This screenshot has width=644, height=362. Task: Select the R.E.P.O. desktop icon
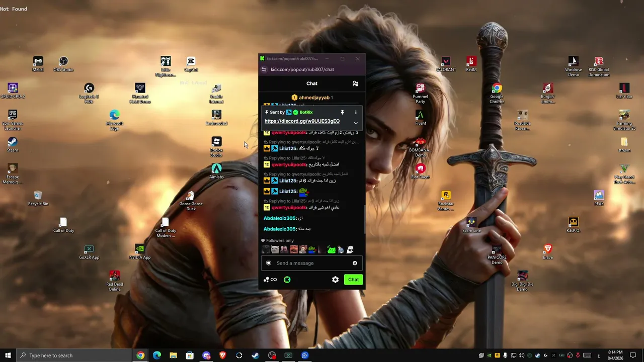pyautogui.click(x=573, y=225)
